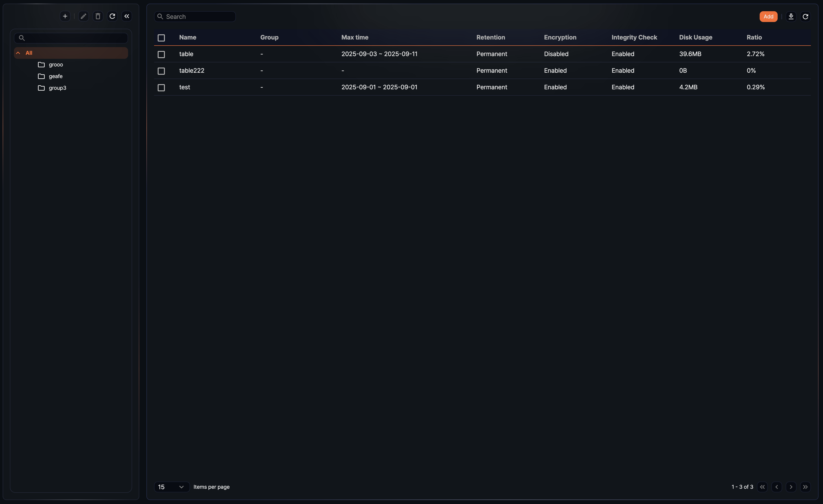
Task: Sort the table by the Name column
Action: point(187,37)
